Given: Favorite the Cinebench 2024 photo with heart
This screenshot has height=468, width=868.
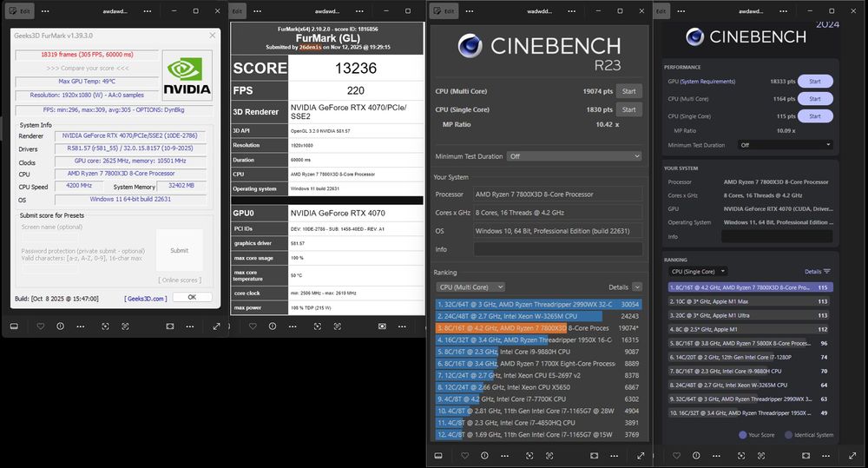Looking at the screenshot, I should click(676, 456).
